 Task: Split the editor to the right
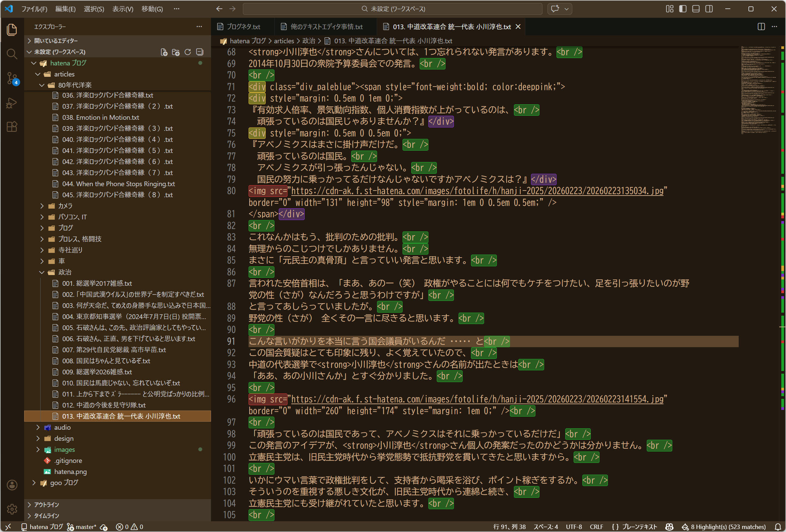click(761, 27)
